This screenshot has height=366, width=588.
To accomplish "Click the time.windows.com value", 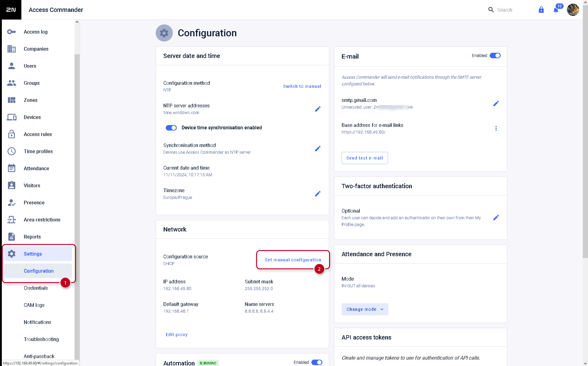I will pos(181,113).
